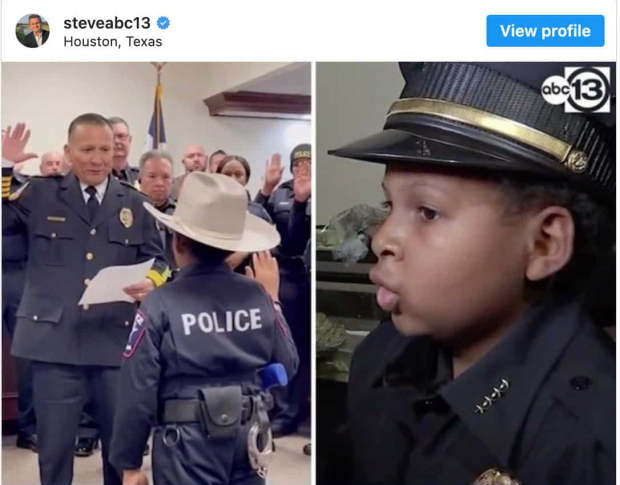This screenshot has height=485, width=620.
Task: Click the black pouch on duty belt
Action: 219,412
